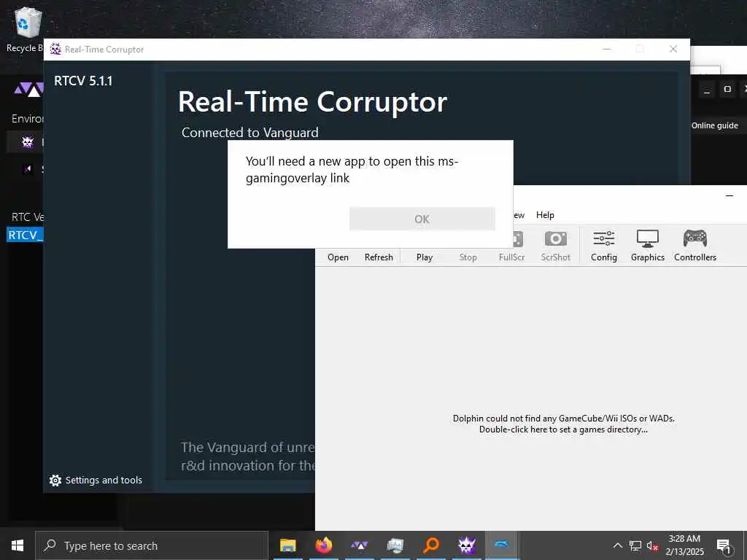Click the muted volume tray icon
The height and width of the screenshot is (560, 747).
pyautogui.click(x=652, y=545)
